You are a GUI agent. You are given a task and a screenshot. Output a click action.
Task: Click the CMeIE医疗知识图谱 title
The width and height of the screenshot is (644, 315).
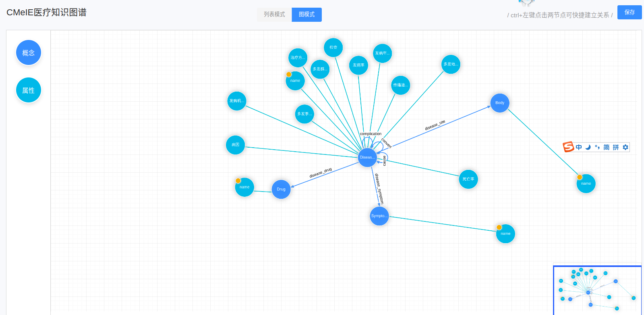[x=46, y=13]
